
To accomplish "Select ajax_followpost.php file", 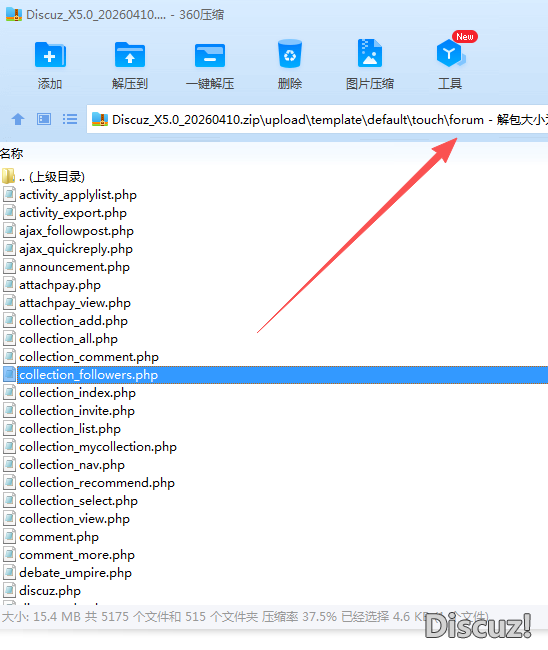I will pyautogui.click(x=76, y=231).
